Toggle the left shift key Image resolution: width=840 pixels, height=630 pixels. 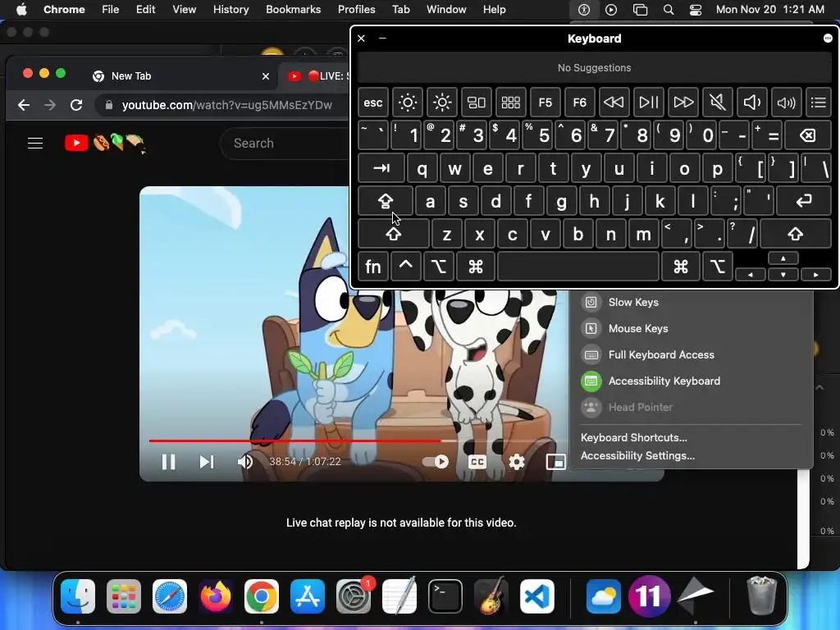[x=393, y=234]
